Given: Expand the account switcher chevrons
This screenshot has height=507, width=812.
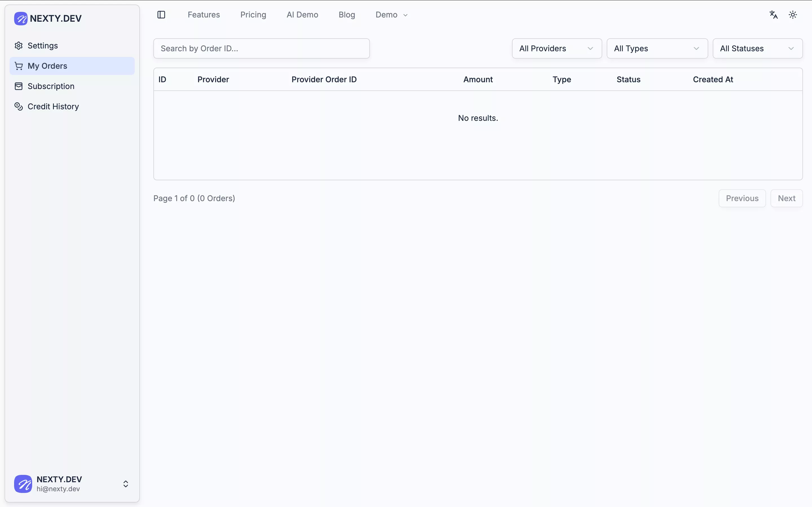Looking at the screenshot, I should click(125, 484).
